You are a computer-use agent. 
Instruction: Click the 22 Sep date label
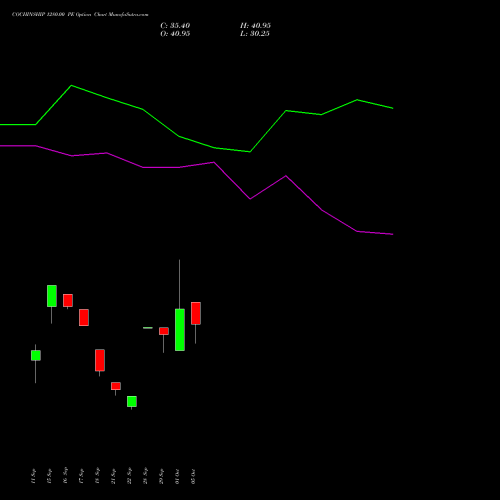coord(129,476)
